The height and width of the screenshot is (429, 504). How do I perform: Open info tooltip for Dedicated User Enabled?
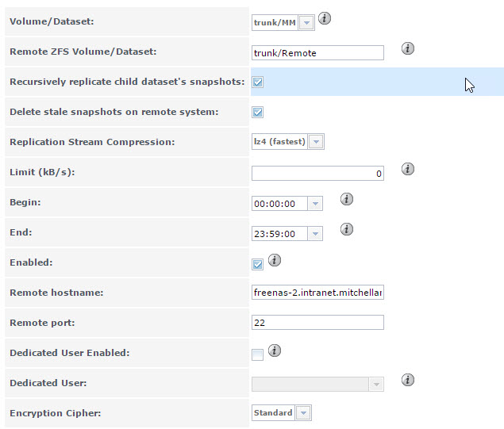[274, 350]
